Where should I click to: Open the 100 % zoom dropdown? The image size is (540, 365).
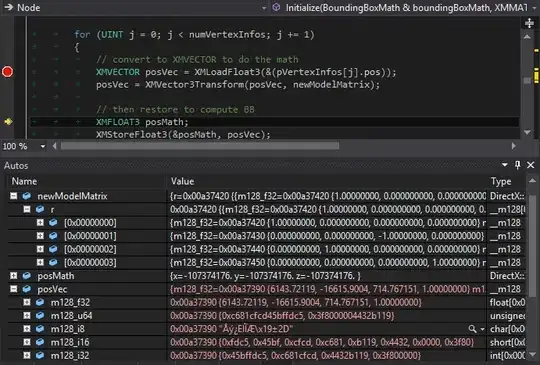pos(43,146)
